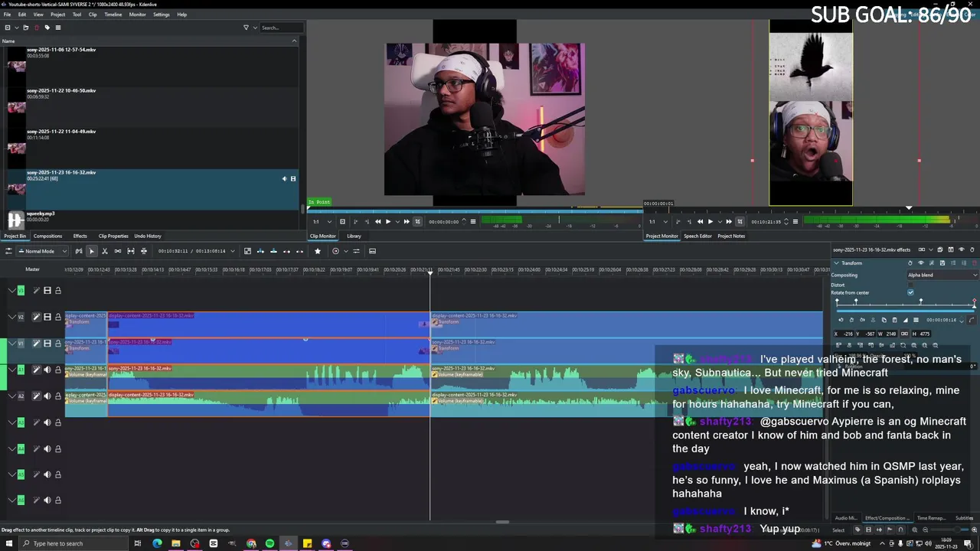The width and height of the screenshot is (980, 551).
Task: Open the project bin filter funnel icon
Action: 246,28
